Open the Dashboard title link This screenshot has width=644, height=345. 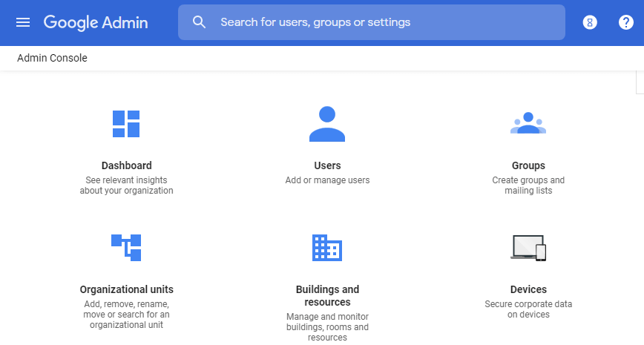(126, 165)
